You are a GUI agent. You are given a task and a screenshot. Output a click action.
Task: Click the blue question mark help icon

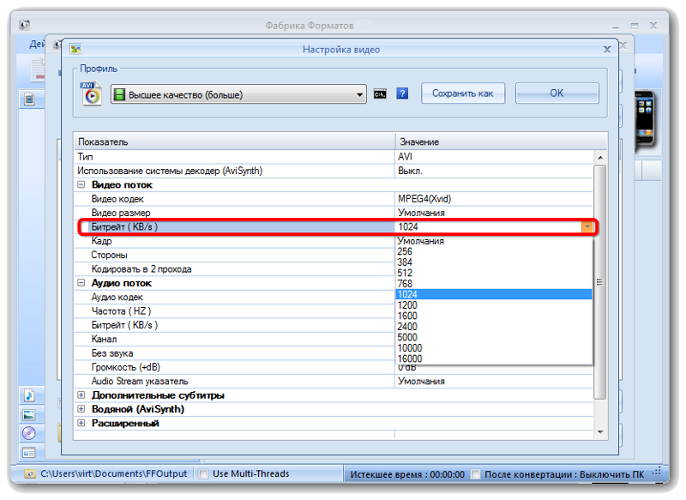(402, 94)
